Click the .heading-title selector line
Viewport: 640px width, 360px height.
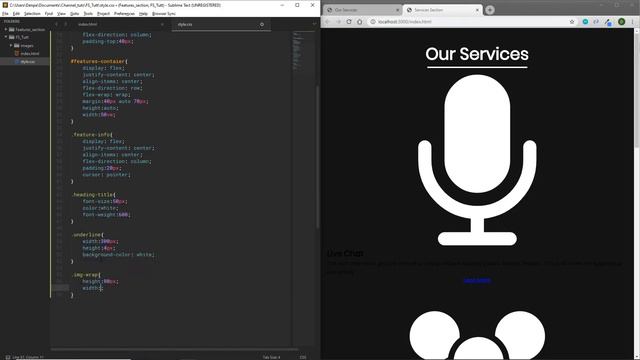click(x=93, y=195)
